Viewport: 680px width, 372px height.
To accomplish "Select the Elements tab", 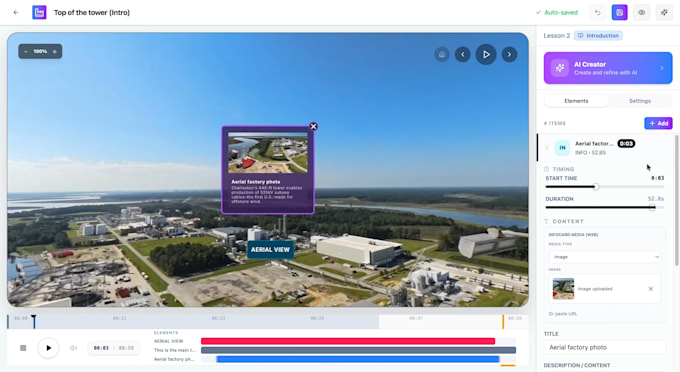I will point(576,101).
